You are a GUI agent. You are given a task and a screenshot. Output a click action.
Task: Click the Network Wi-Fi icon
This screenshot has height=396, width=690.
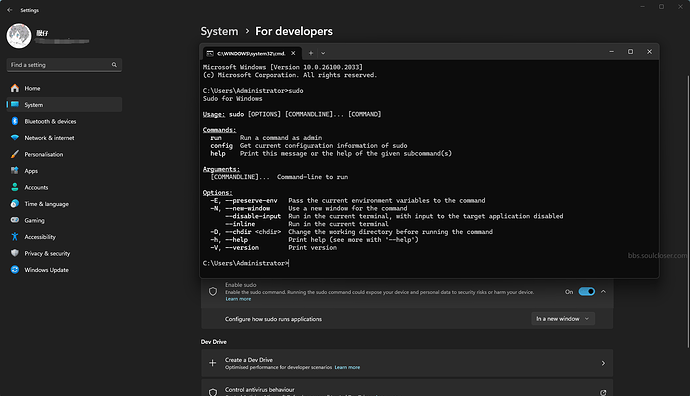pyautogui.click(x=15, y=138)
